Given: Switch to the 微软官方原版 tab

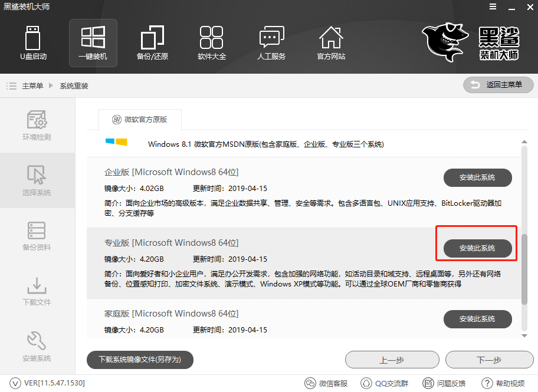Looking at the screenshot, I should pos(140,119).
